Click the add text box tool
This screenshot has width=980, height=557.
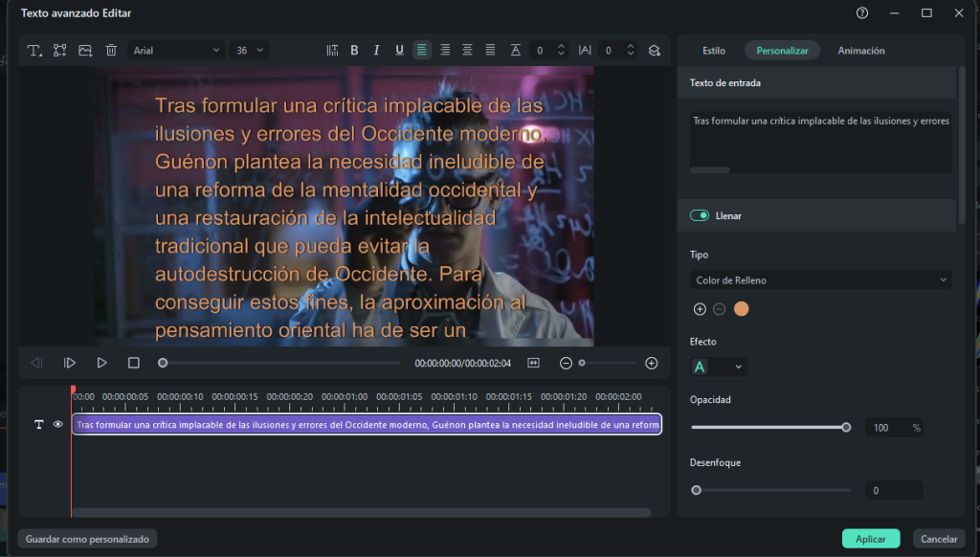pos(34,50)
